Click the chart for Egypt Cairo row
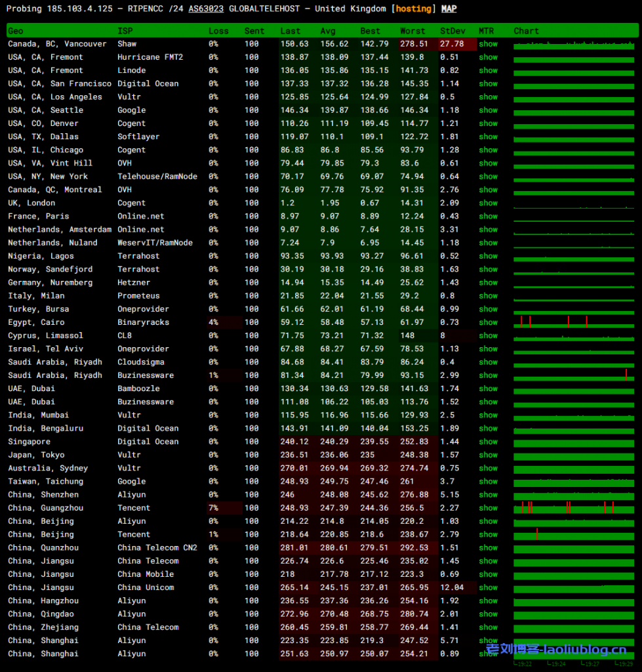The image size is (642, 672). coord(574,322)
